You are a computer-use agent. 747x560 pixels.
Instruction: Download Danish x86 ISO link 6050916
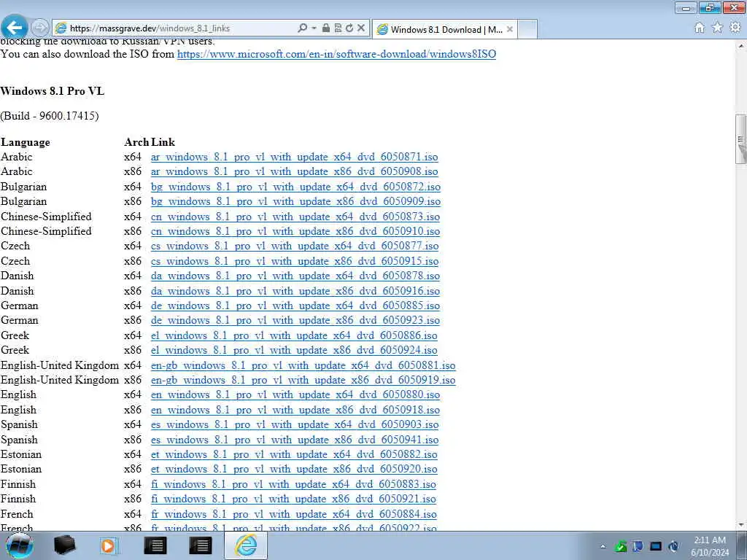pos(295,291)
